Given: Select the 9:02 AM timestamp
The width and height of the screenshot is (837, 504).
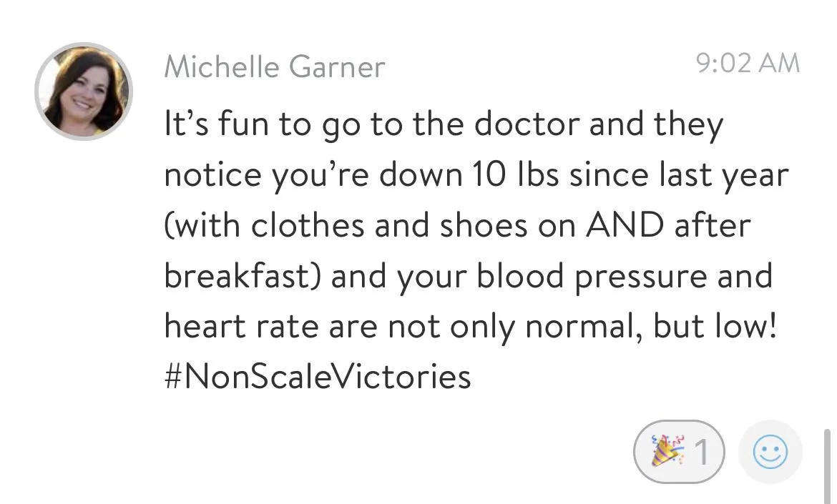Looking at the screenshot, I should point(748,63).
